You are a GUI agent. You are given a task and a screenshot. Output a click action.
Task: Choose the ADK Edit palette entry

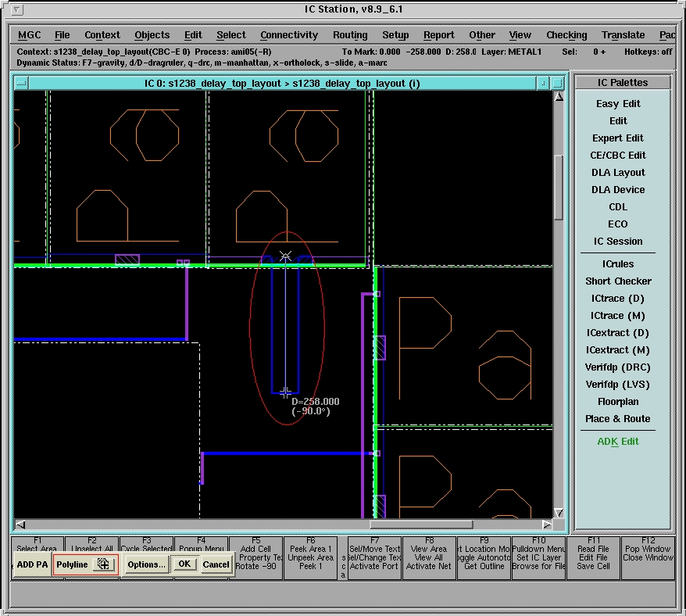pyautogui.click(x=618, y=442)
